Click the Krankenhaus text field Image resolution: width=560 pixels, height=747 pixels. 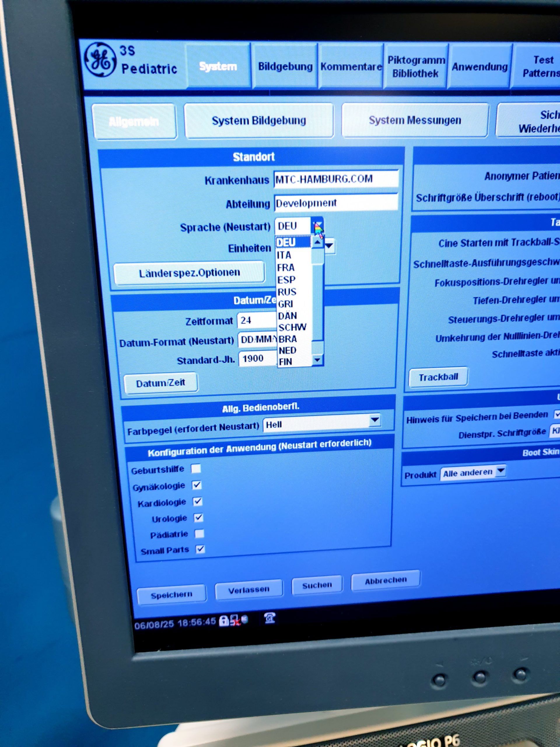pyautogui.click(x=336, y=179)
